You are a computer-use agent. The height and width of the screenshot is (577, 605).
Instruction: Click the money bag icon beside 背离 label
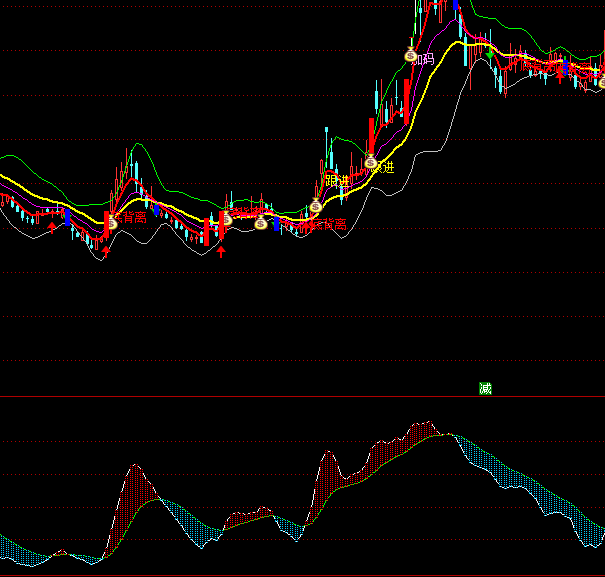point(112,223)
